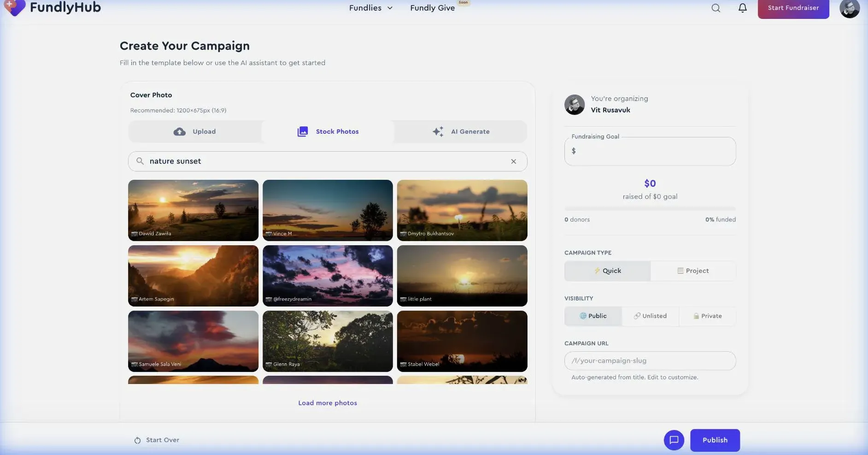Click the organizer Vit Rusavuk avatar
The height and width of the screenshot is (455, 868).
click(574, 105)
